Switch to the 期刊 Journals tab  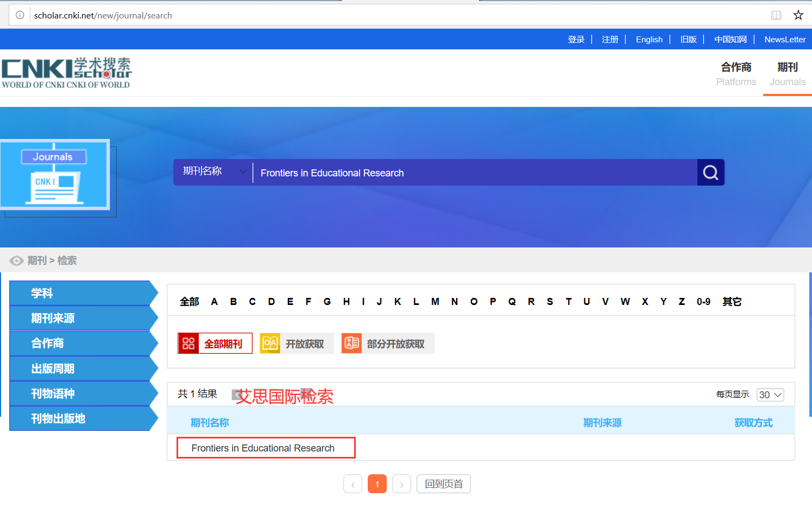point(788,74)
